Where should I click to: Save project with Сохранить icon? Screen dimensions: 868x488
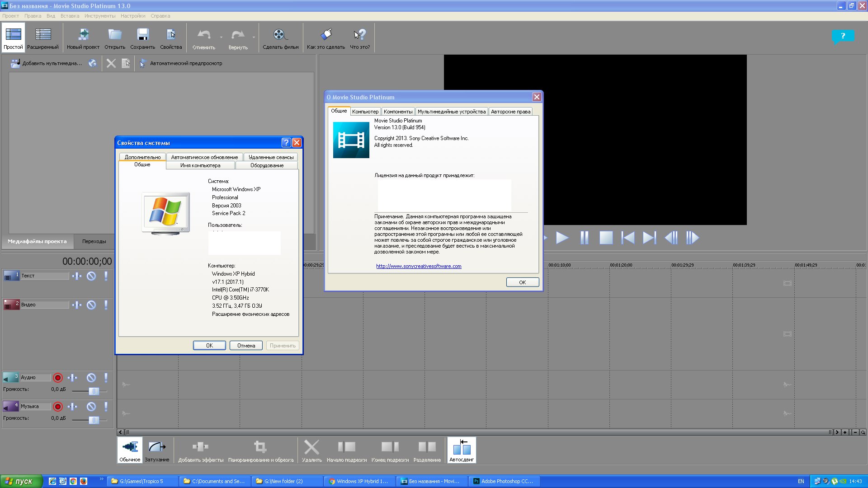coord(143,38)
